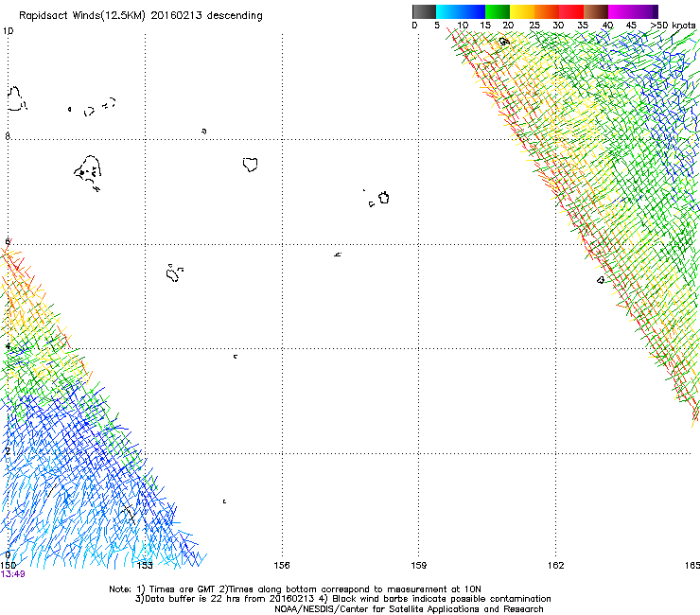This screenshot has width=700, height=615.
Task: Click latitude label '4' on left axis
Action: tap(8, 346)
